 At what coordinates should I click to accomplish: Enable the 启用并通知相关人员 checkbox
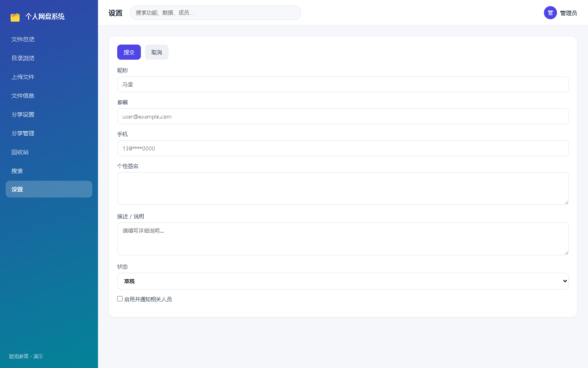120,299
